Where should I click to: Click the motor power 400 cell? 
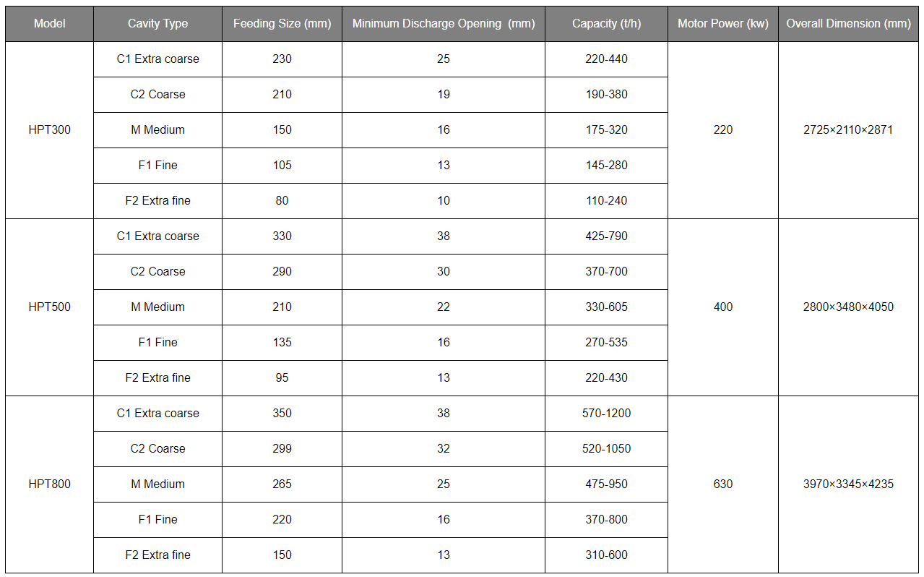(x=722, y=307)
